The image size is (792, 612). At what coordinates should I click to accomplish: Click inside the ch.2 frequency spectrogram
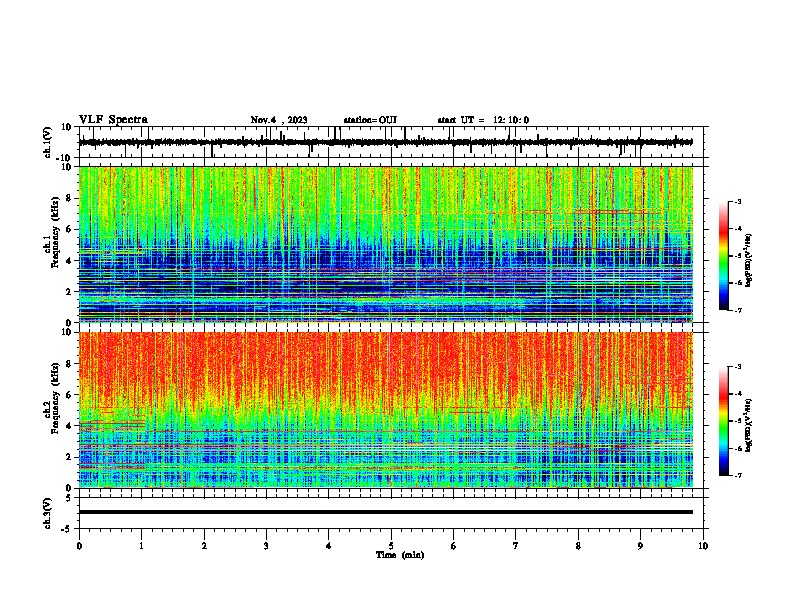pyautogui.click(x=386, y=410)
